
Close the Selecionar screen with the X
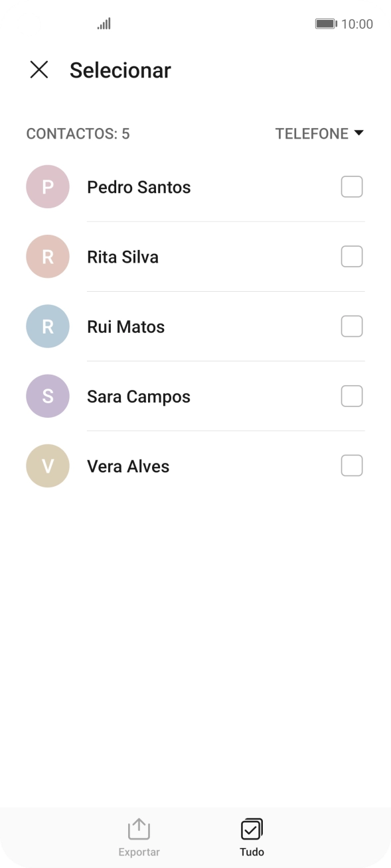coord(39,70)
